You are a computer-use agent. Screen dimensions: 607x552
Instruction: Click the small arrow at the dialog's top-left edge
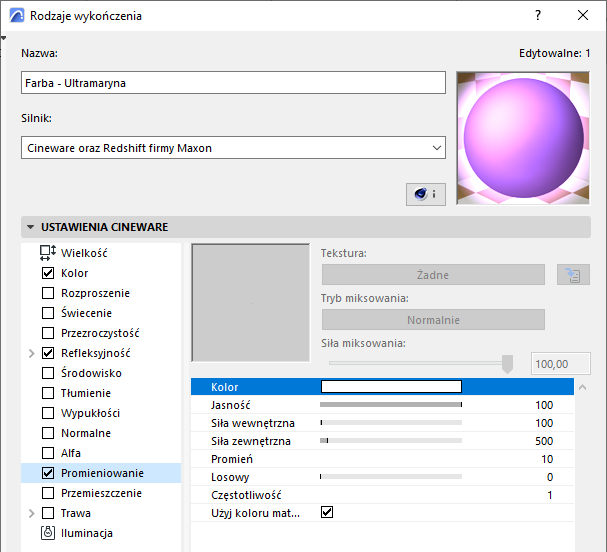point(3,38)
